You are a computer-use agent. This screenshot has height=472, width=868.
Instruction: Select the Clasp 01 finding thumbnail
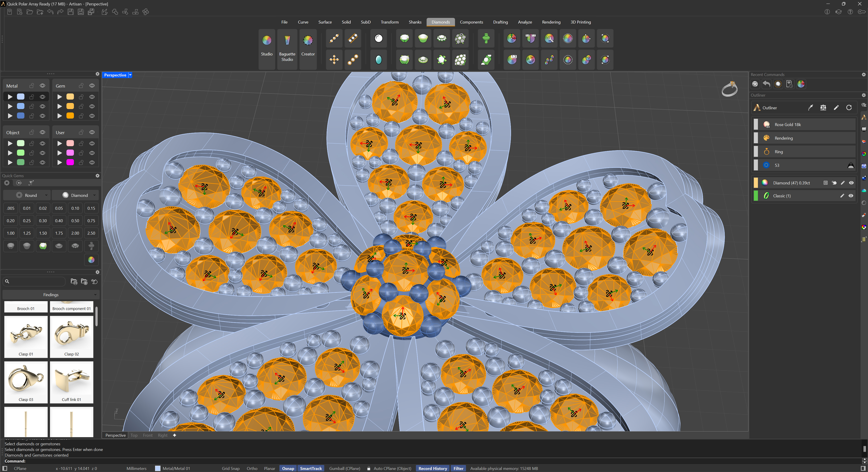point(26,337)
